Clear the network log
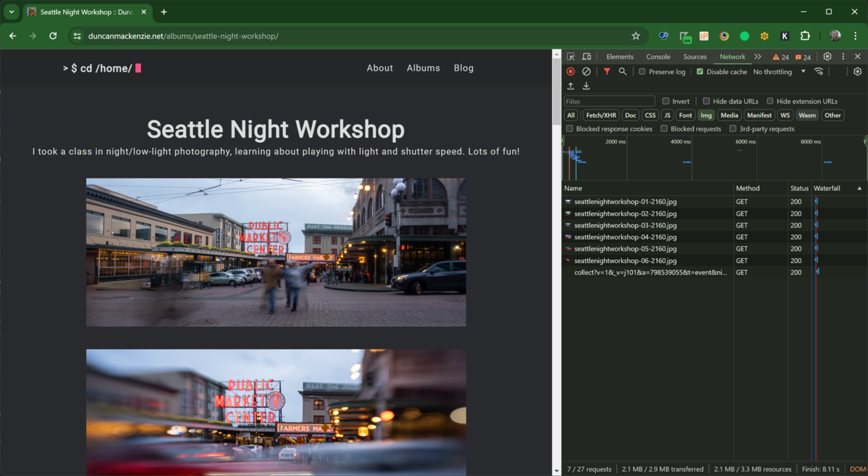The width and height of the screenshot is (868, 476). coord(586,71)
